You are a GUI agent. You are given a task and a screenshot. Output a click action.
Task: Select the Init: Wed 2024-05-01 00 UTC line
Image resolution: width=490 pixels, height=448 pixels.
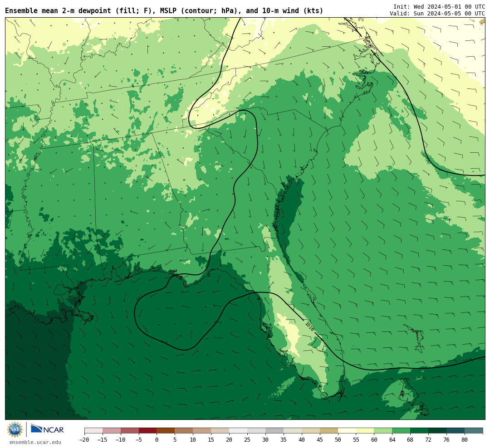439,6
